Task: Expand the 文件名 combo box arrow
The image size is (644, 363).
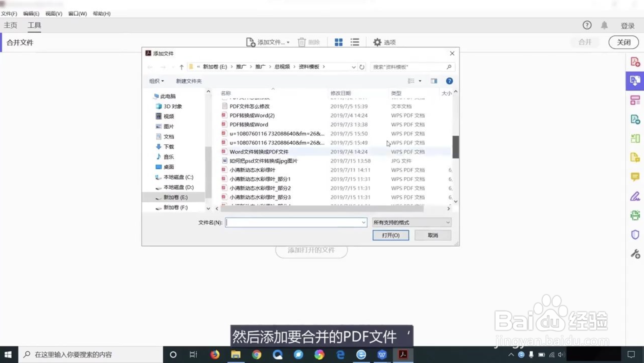Action: 363,222
